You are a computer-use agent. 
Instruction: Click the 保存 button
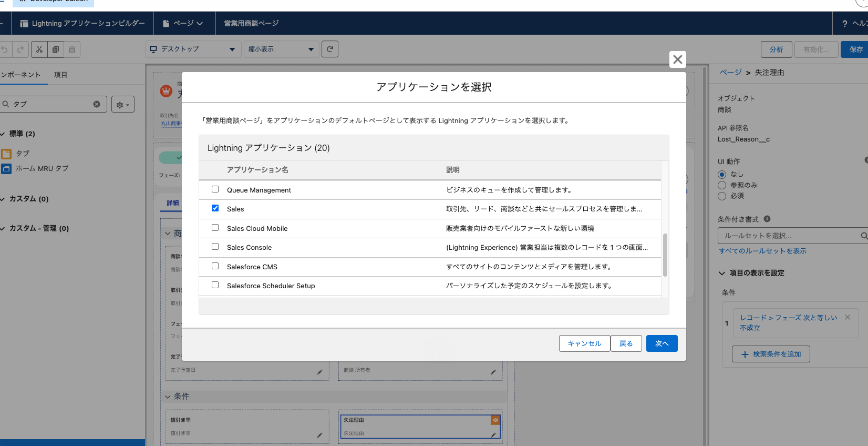[x=855, y=49]
